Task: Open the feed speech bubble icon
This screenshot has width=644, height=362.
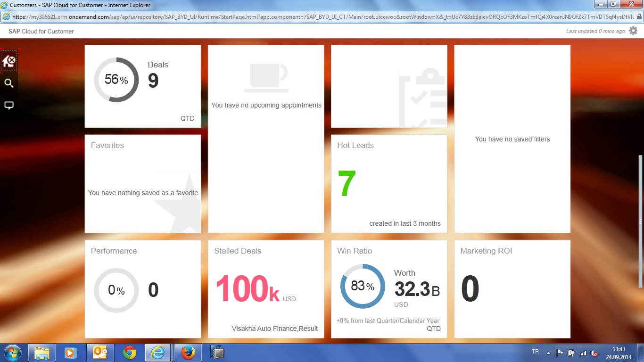Action: [8, 106]
